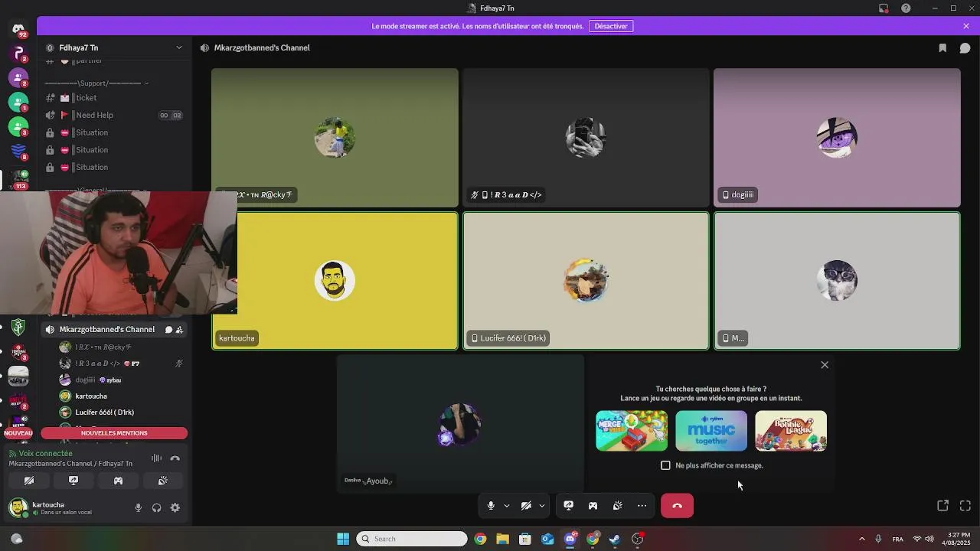980x551 pixels.
Task: Launch activity from voice panel gamepad button
Action: pos(118,481)
